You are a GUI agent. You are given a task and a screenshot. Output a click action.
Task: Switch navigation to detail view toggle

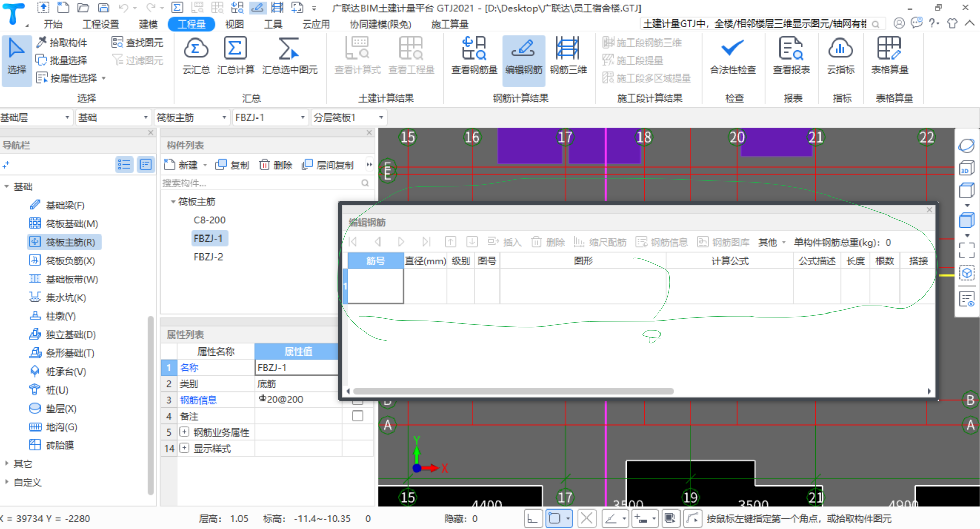pos(146,164)
